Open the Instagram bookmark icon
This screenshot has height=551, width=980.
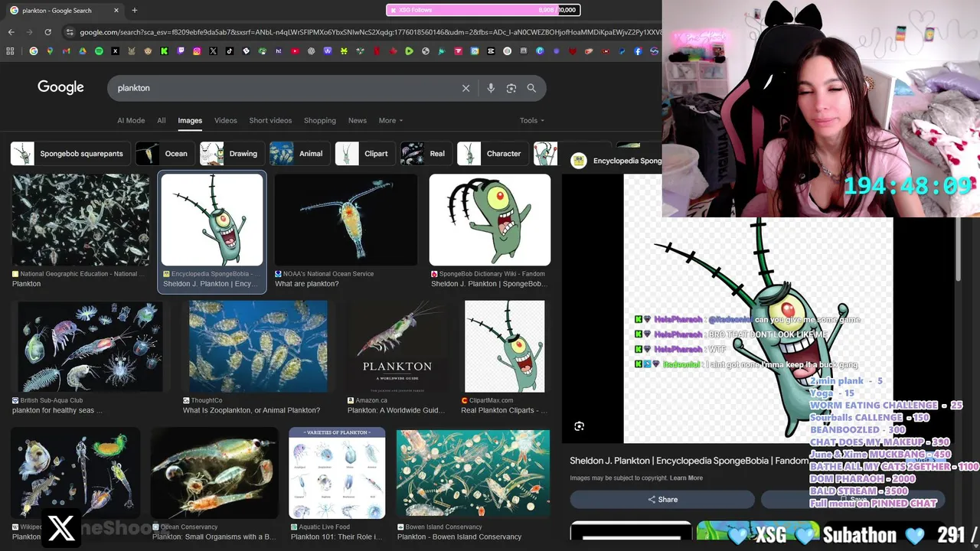pos(197,51)
